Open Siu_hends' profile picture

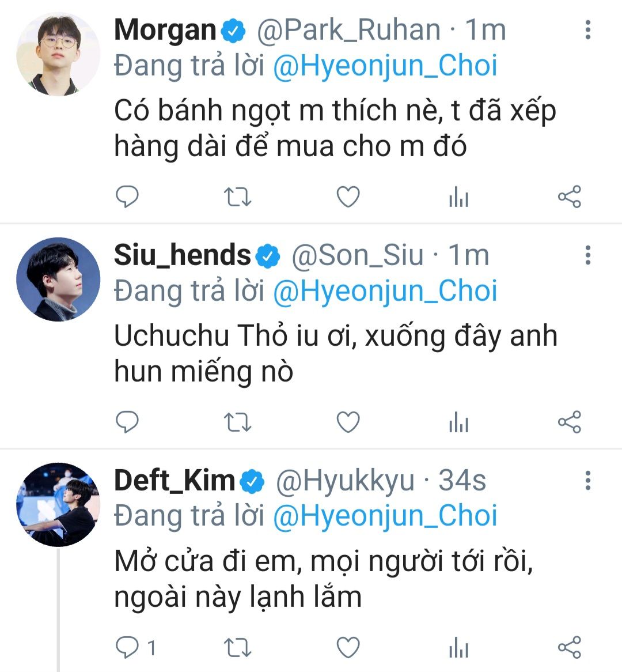(x=58, y=280)
